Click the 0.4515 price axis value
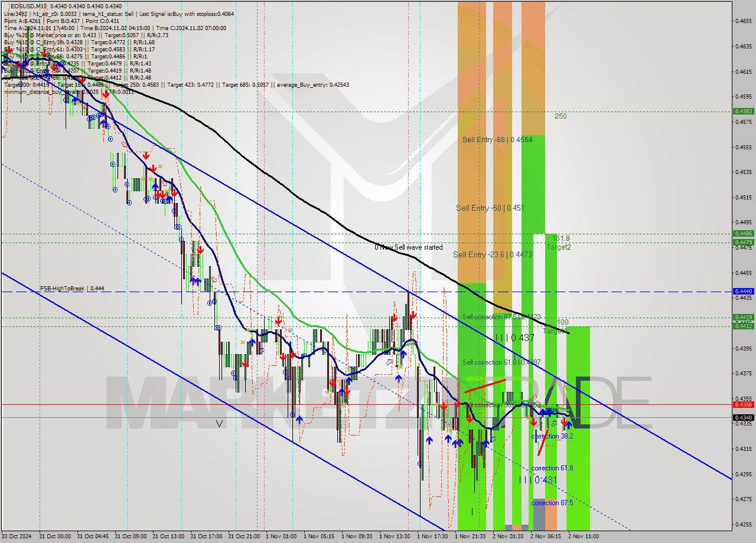 [742, 197]
